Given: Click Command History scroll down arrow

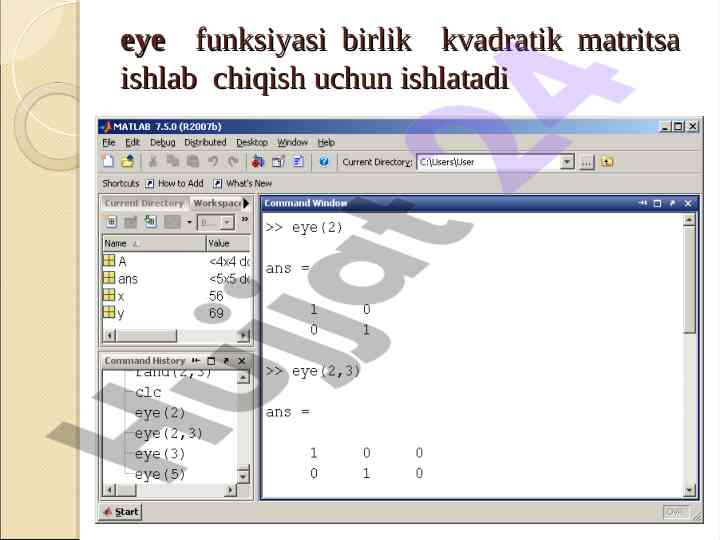Looking at the screenshot, I should [x=243, y=476].
